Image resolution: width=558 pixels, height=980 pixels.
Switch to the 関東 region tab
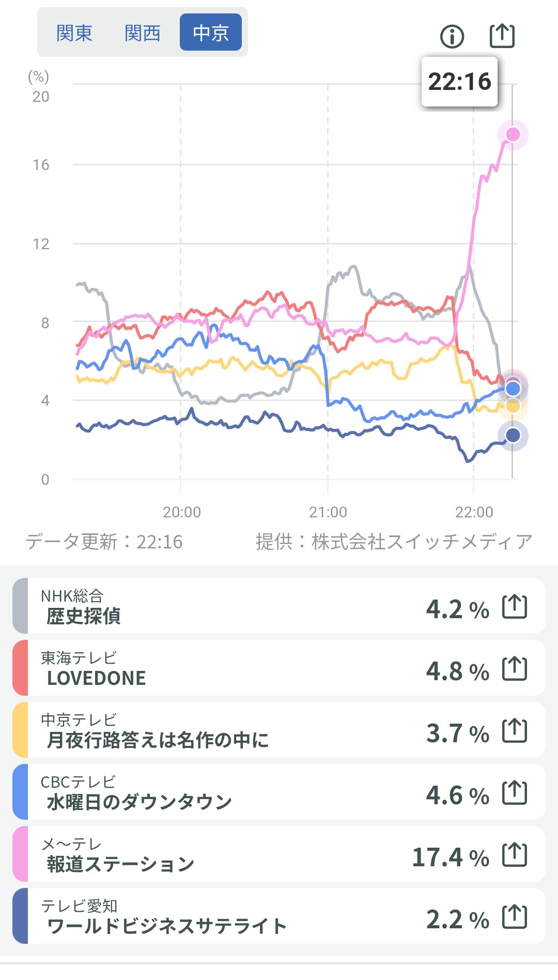click(x=74, y=33)
